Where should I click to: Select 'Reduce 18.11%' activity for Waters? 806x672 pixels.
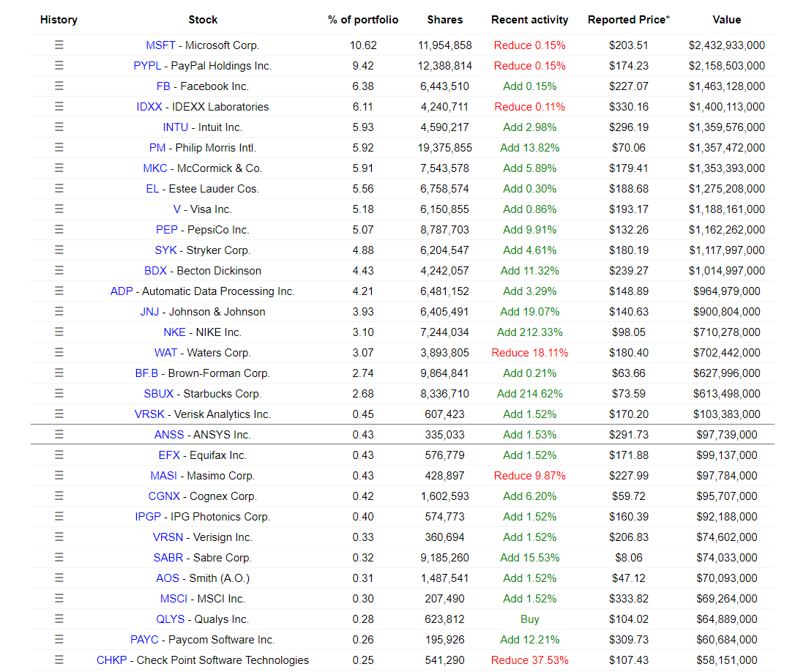529,353
